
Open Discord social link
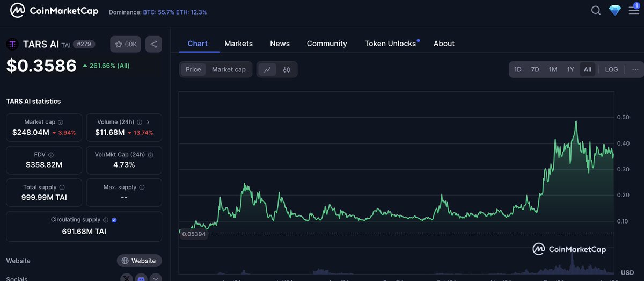141,278
